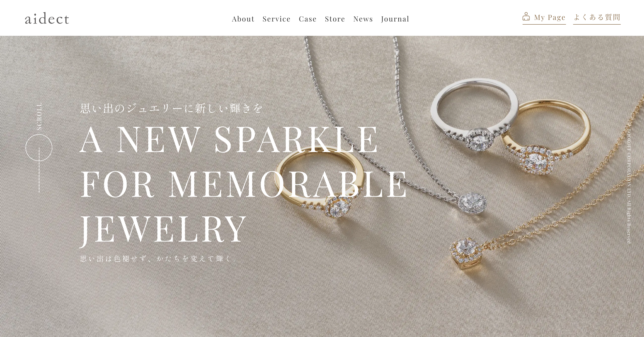The image size is (644, 337).
Task: Open the Store menu item
Action: pyautogui.click(x=335, y=19)
